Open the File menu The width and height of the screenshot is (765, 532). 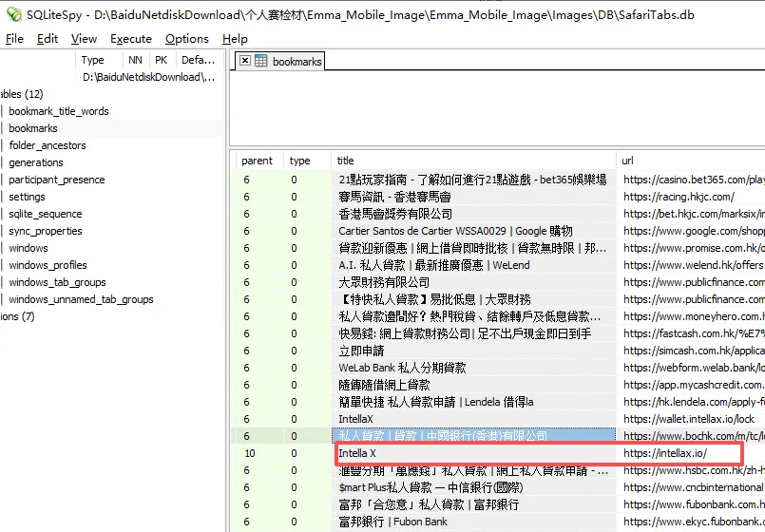point(14,39)
